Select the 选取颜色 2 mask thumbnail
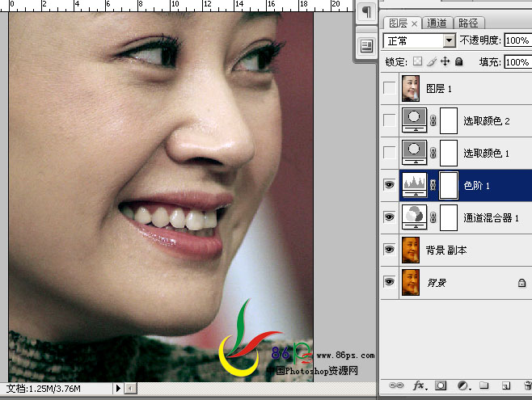 [x=449, y=120]
